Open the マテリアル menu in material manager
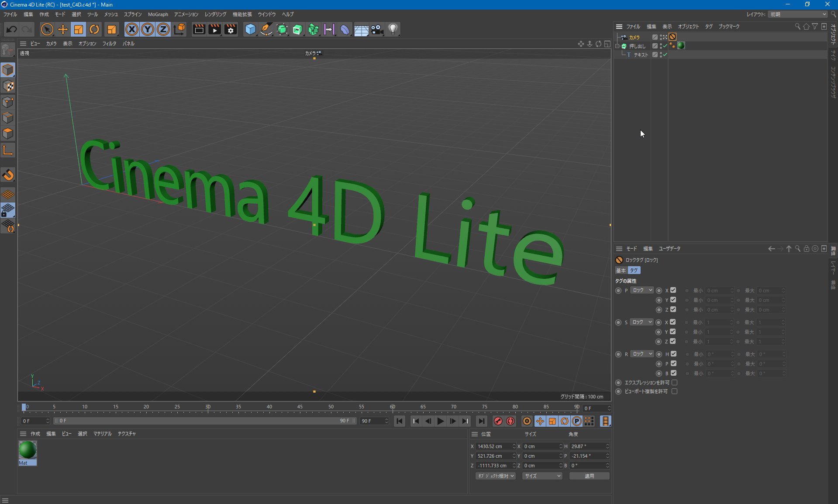 tap(102, 434)
